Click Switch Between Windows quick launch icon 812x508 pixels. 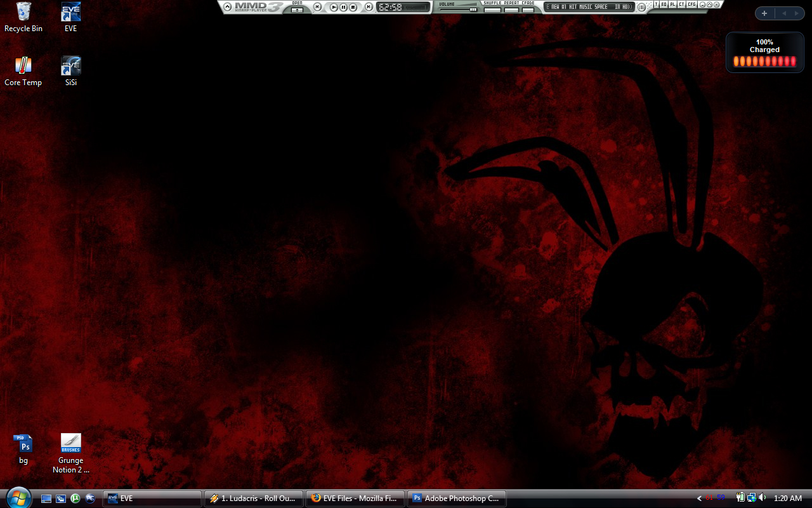[x=61, y=498]
